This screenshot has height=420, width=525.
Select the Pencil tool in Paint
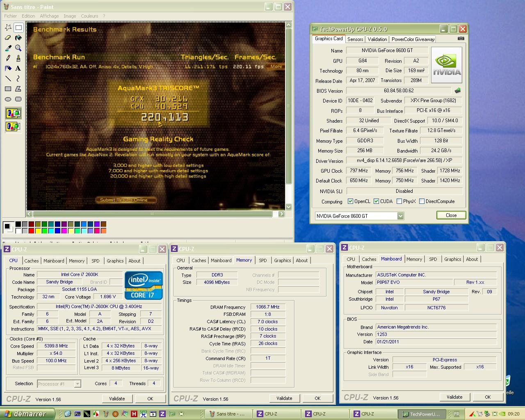click(8, 58)
